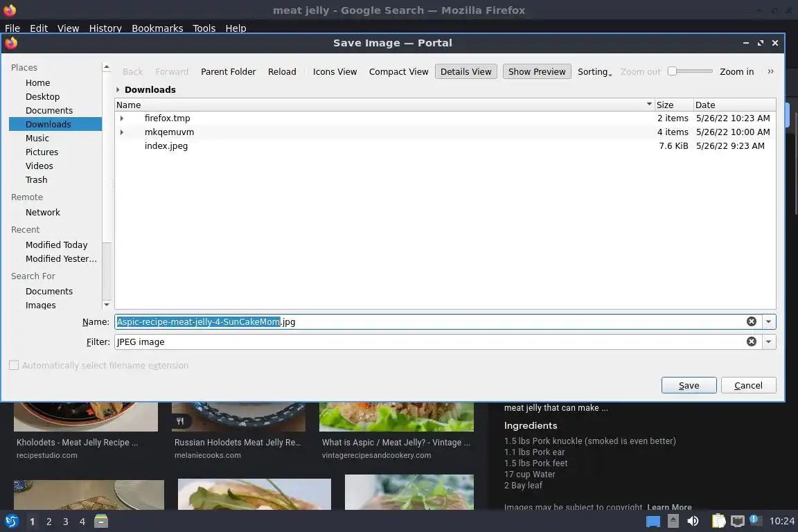Select Modified Today under Recent
798x532 pixels.
[x=57, y=245]
